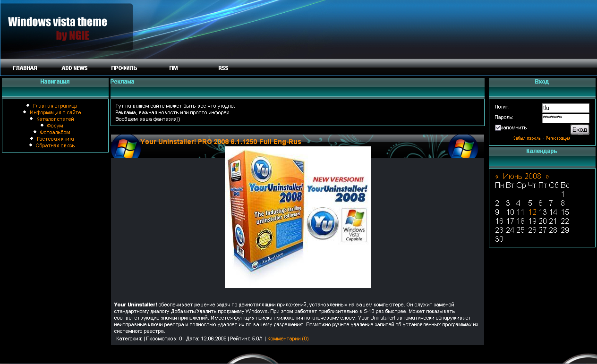Click calendar day 1
The height and width of the screenshot is (364, 597).
[x=563, y=195]
